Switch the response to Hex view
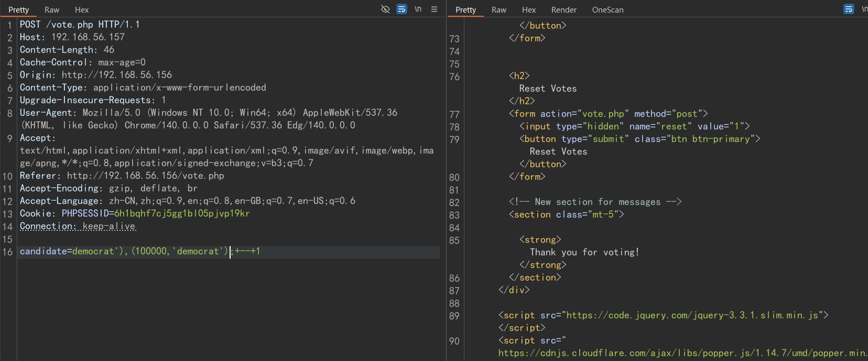Screen dimensions: 868x361 [x=529, y=10]
